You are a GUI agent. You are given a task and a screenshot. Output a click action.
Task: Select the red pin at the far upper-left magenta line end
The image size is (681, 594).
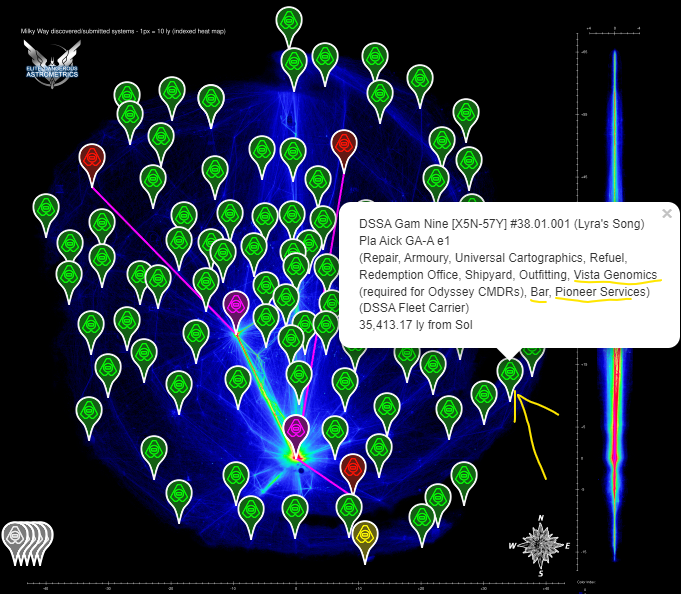(92, 165)
